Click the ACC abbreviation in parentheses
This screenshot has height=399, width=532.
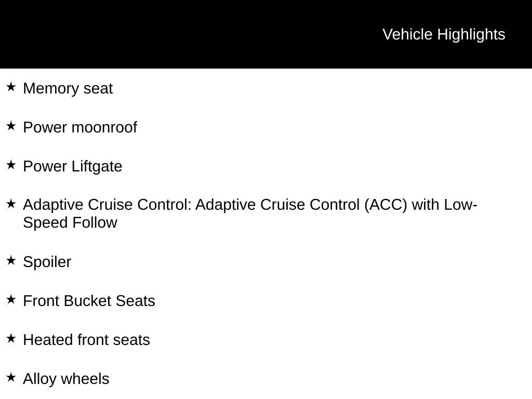tap(386, 205)
